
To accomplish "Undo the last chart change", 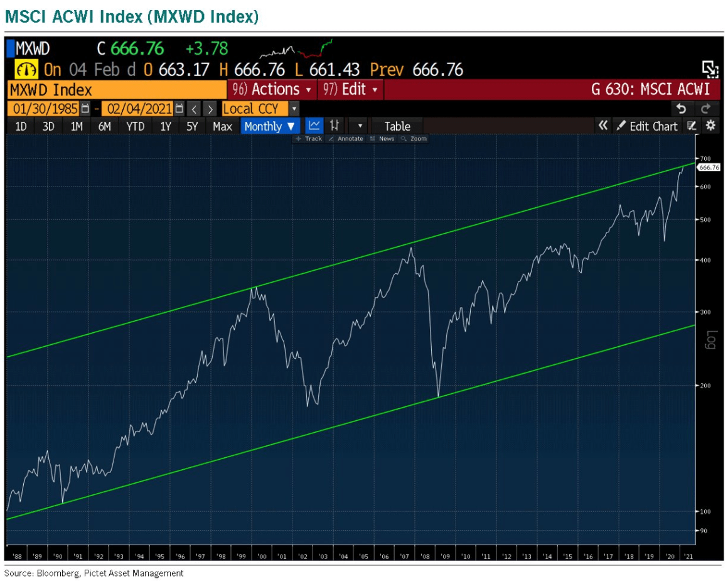I will click(681, 108).
